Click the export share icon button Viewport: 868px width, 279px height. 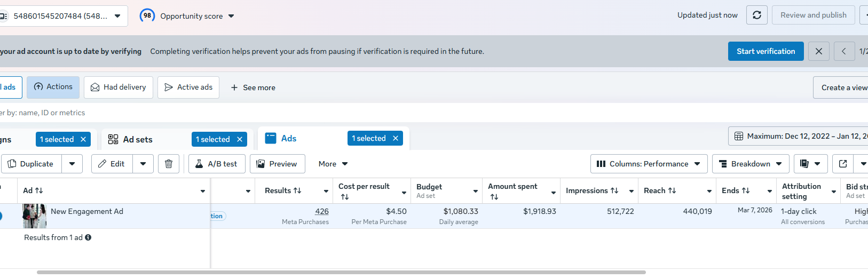(843, 164)
